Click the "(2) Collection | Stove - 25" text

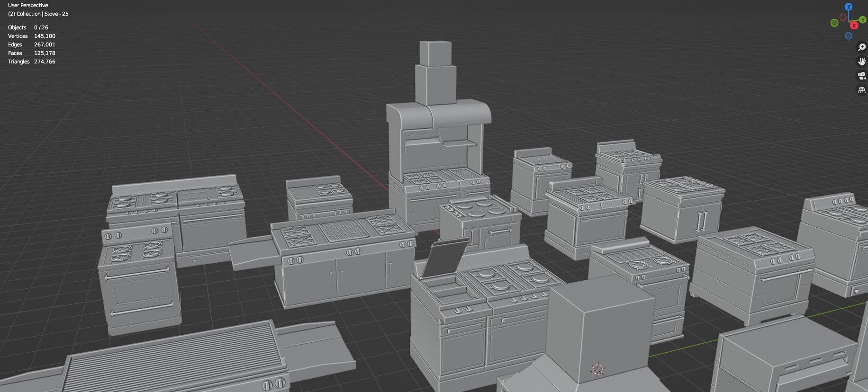tap(38, 14)
